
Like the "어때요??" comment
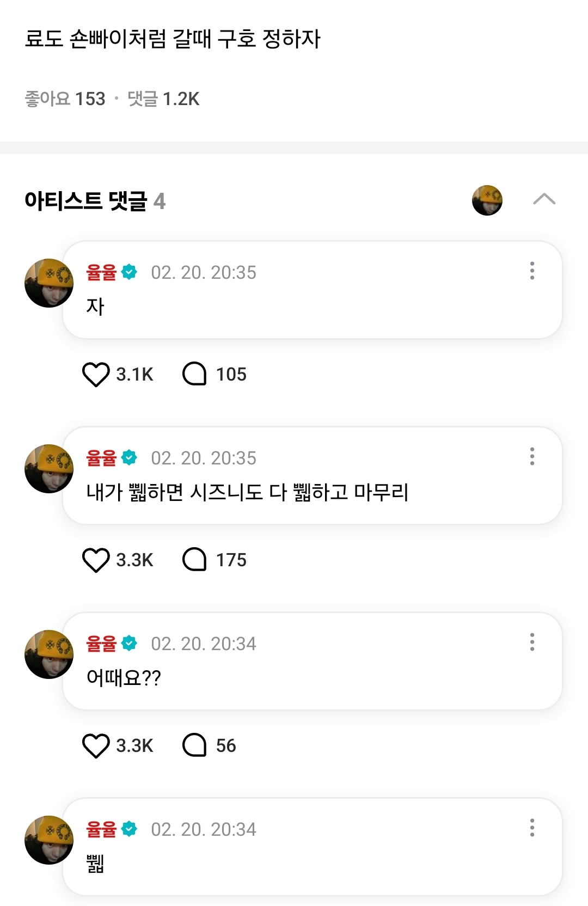pos(96,746)
